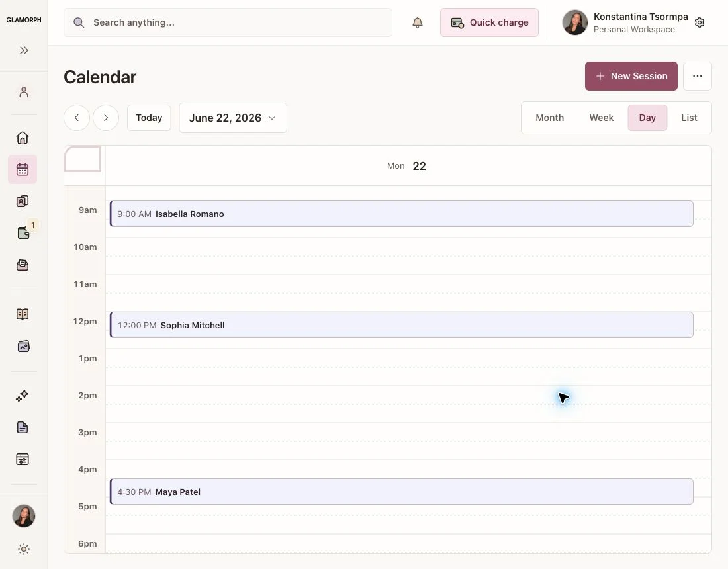Open the inbox icon in sidebar
Image resolution: width=728 pixels, height=569 pixels.
23,265
